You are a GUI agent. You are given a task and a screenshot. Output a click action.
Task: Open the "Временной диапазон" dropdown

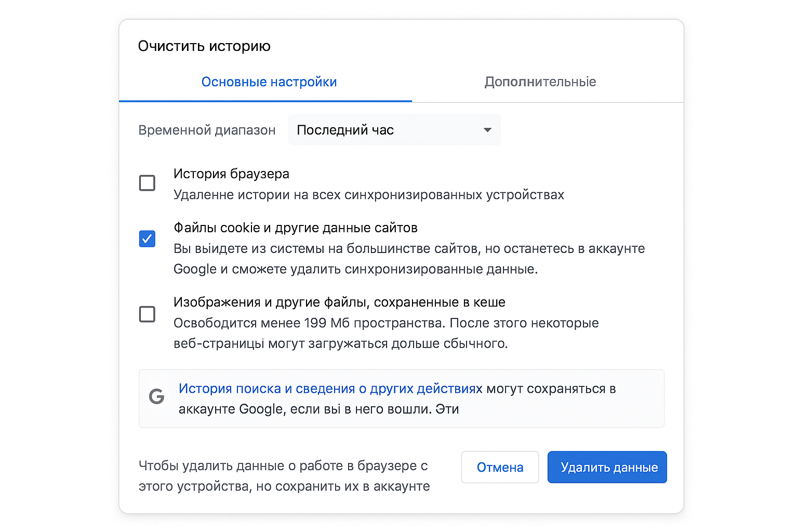pyautogui.click(x=394, y=130)
